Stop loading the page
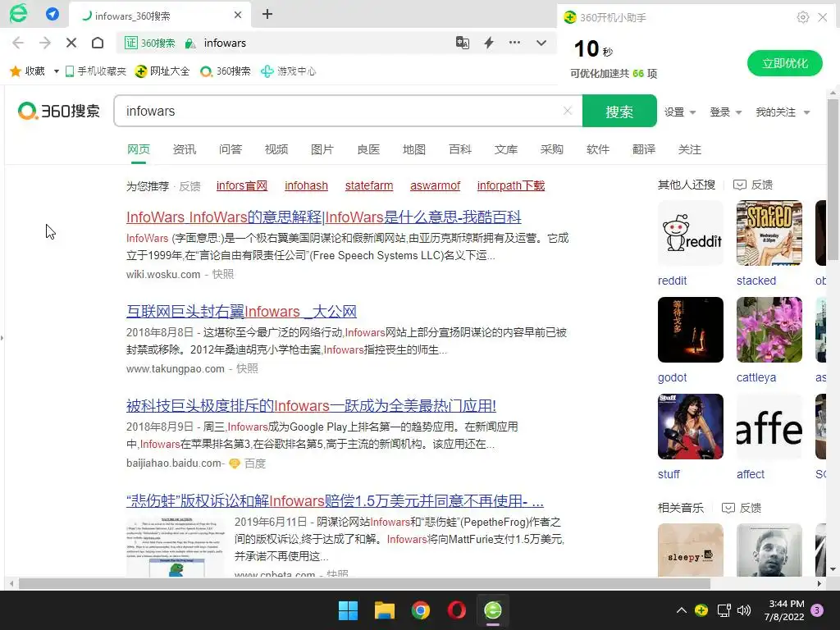 (71, 43)
